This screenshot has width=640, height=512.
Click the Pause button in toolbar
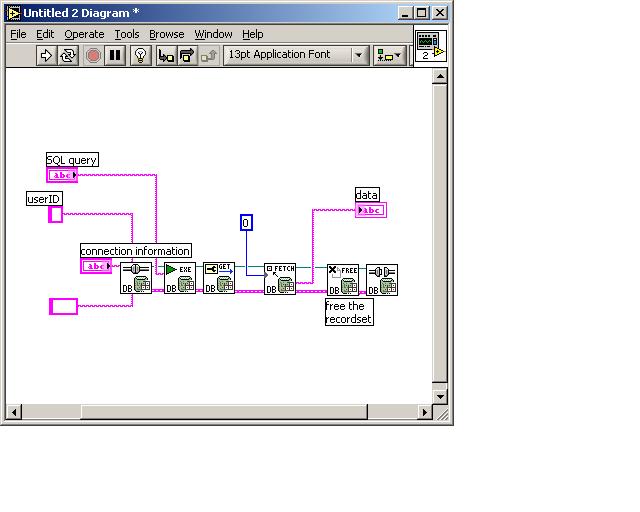pyautogui.click(x=116, y=56)
